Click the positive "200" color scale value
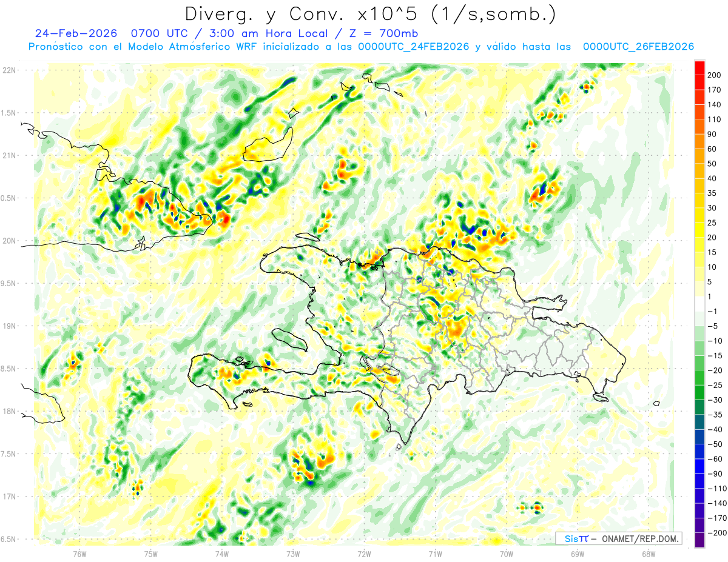This screenshot has height=562, width=728. coord(714,75)
